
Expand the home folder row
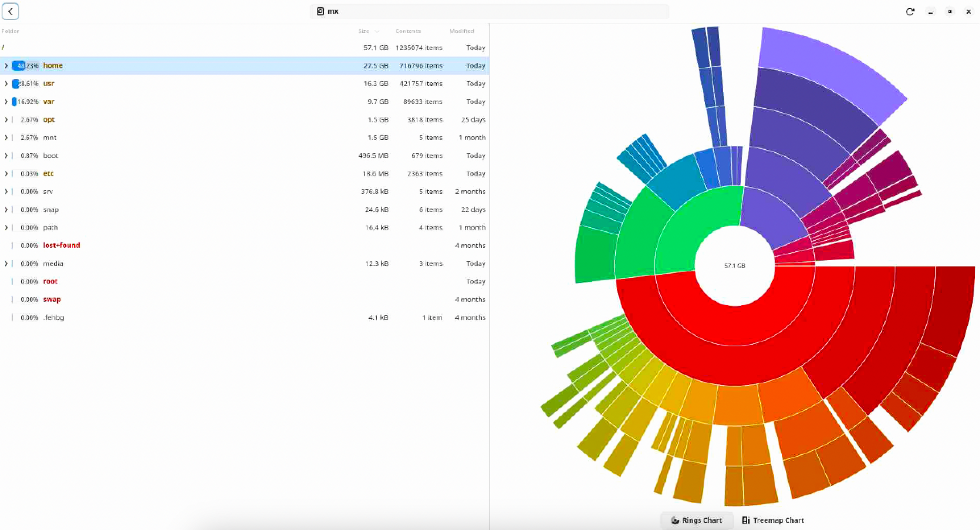click(6, 66)
